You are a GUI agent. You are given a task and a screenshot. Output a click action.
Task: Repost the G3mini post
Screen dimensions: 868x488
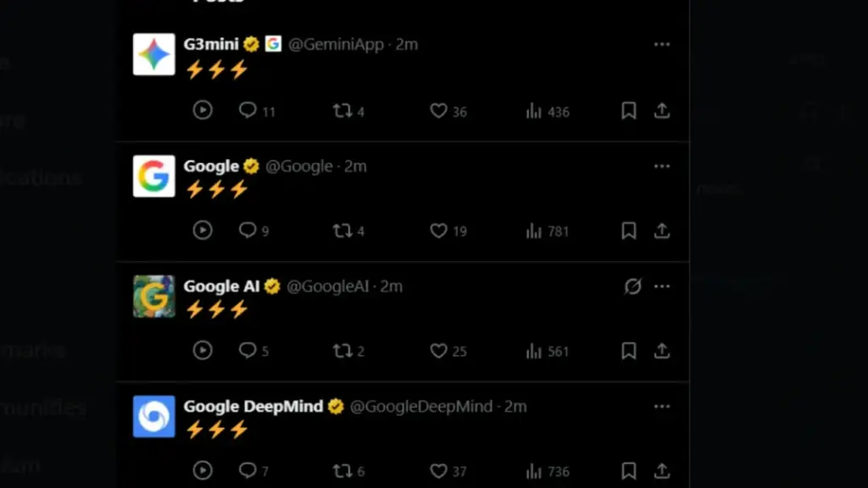click(342, 111)
